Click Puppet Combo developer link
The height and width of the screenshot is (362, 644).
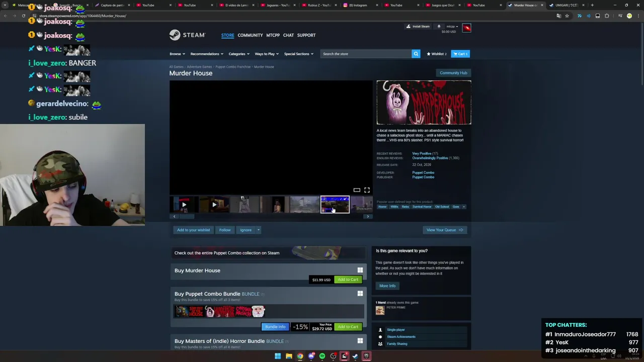coord(423,172)
